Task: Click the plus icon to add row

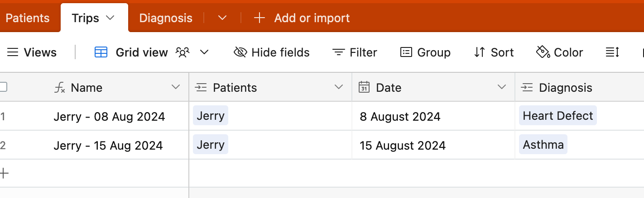Action: [x=4, y=173]
